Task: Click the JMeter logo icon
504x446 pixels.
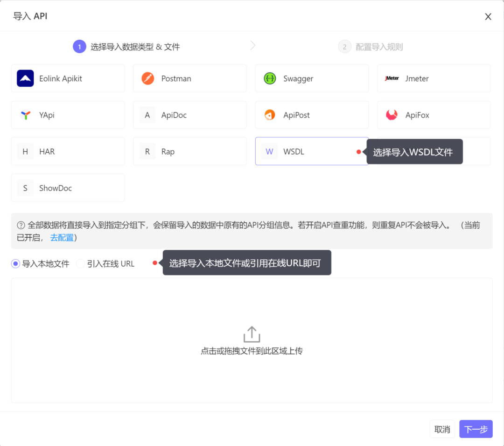Action: click(x=392, y=78)
